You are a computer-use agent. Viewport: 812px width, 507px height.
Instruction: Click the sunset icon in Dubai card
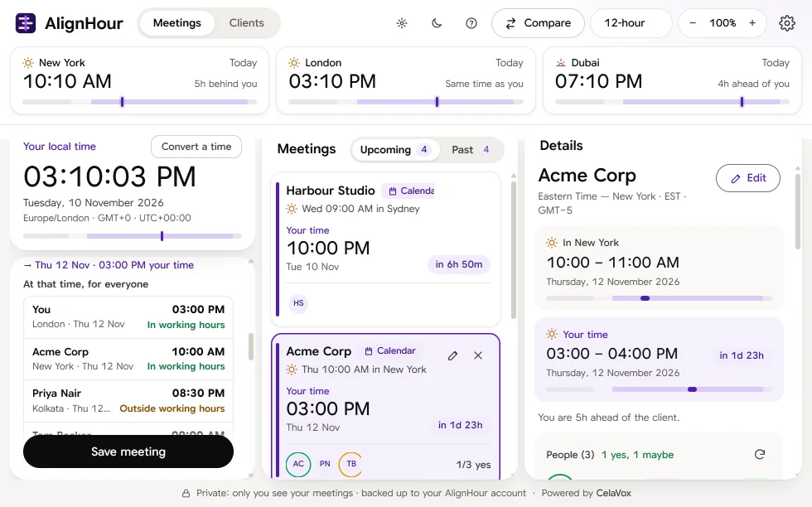(x=560, y=63)
